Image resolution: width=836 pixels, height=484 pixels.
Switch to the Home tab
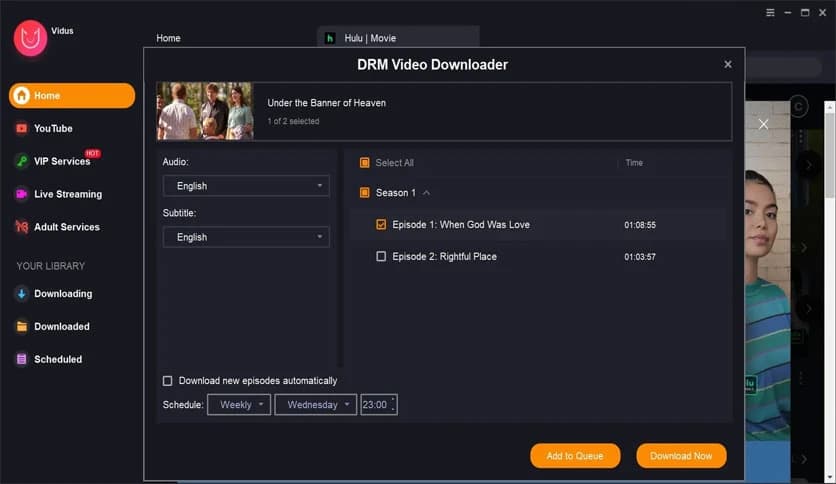click(168, 38)
